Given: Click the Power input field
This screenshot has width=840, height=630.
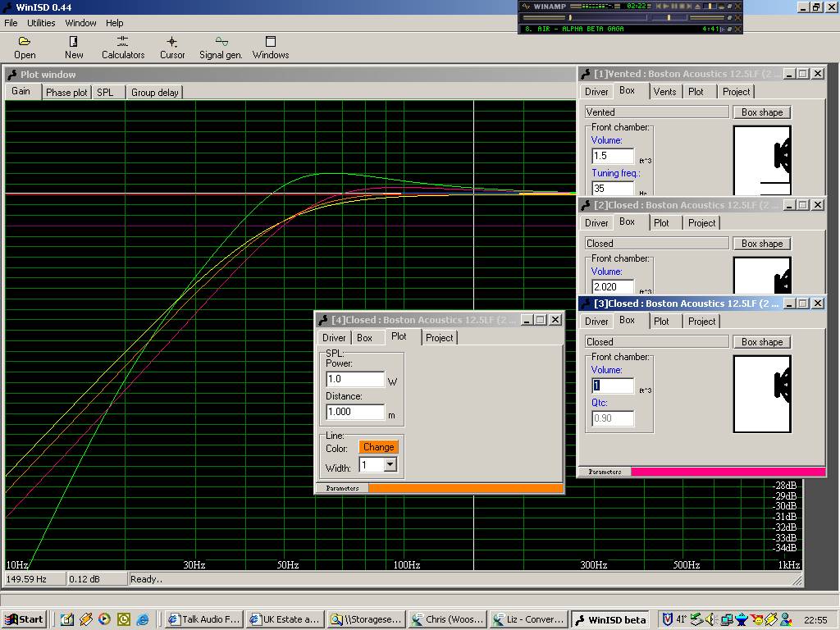Looking at the screenshot, I should tap(354, 379).
